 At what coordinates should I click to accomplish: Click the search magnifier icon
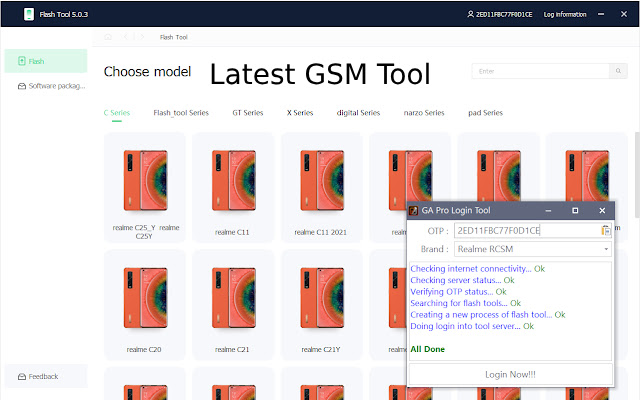click(x=618, y=71)
